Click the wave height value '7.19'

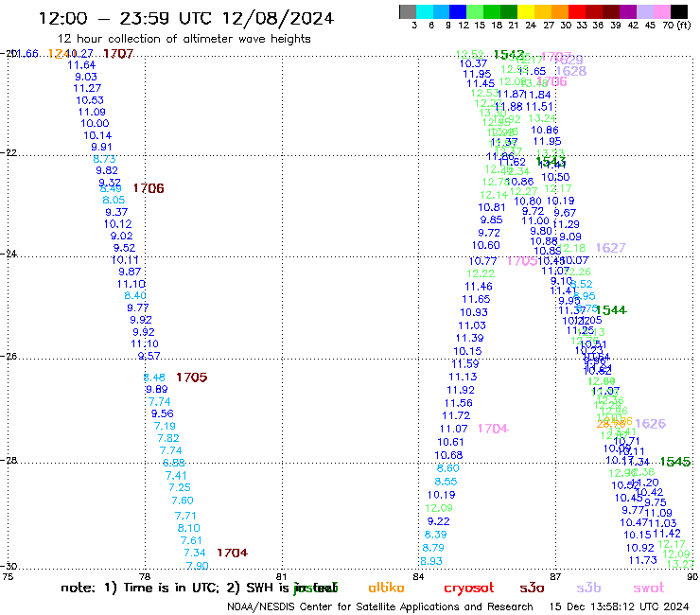[165, 426]
